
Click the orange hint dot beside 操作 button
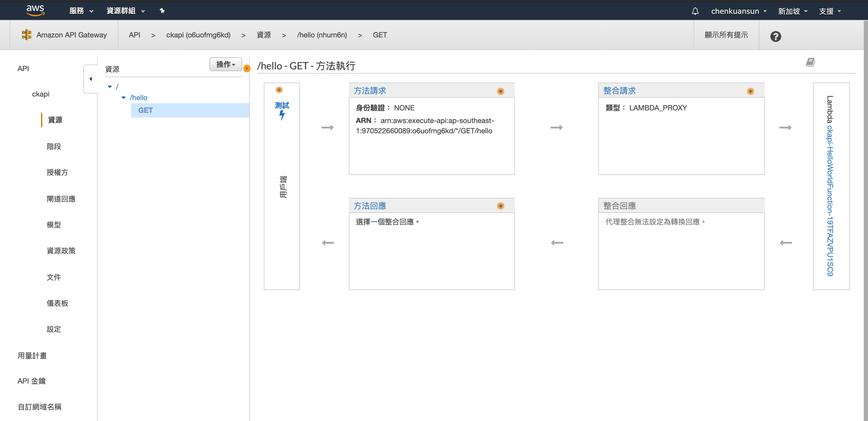click(x=247, y=68)
